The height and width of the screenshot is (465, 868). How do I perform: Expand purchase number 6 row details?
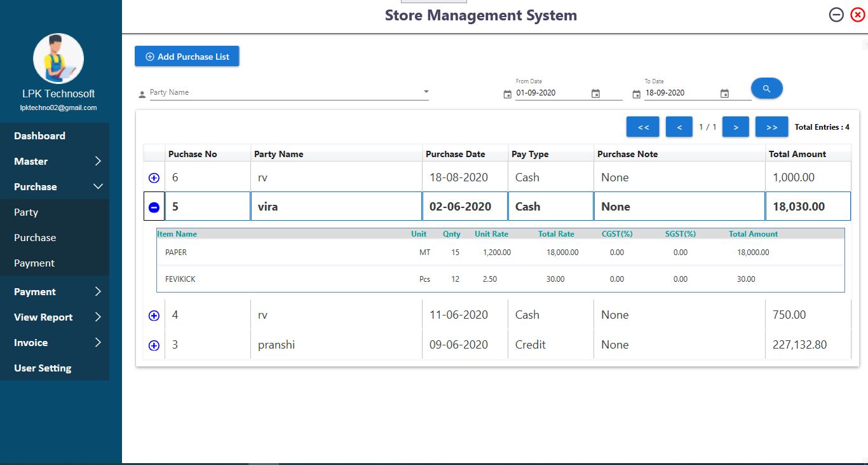[154, 178]
